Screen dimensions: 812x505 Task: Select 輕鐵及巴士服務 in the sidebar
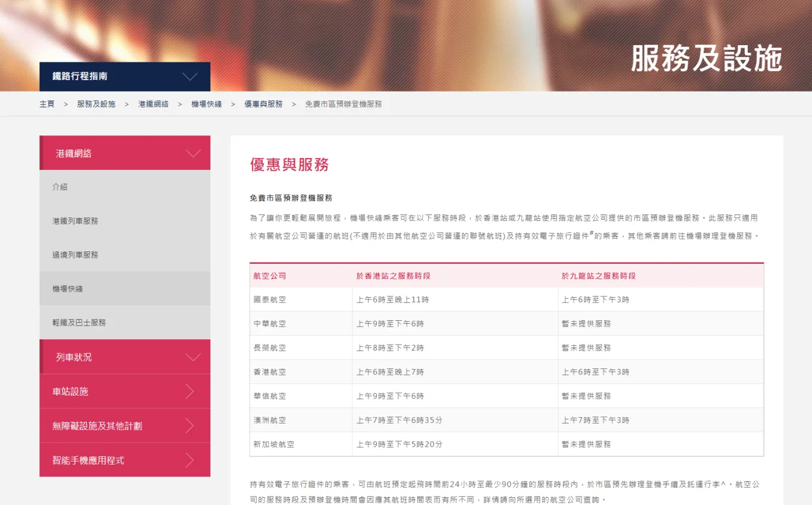pos(125,323)
